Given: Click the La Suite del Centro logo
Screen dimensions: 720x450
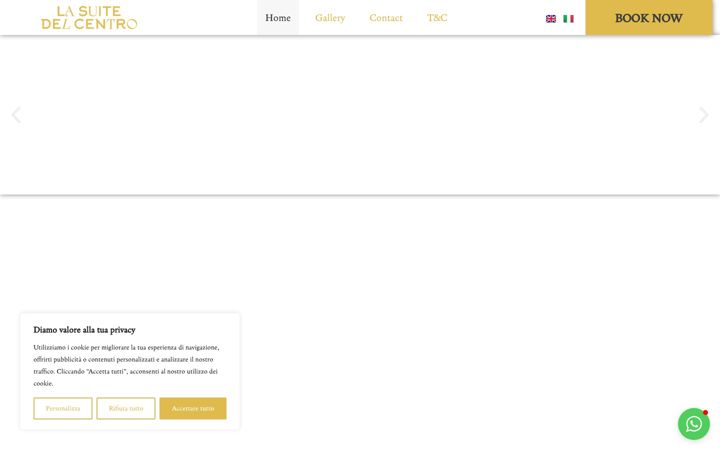Looking at the screenshot, I should tap(89, 17).
